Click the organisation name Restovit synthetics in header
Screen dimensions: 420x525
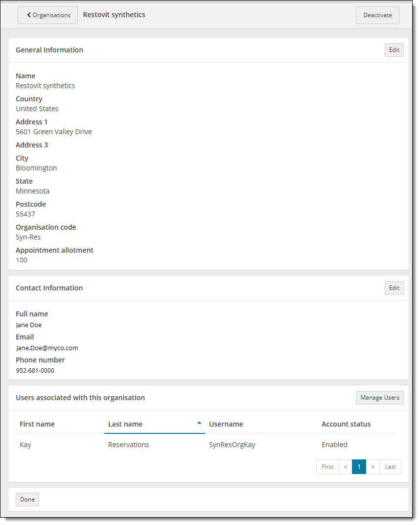tap(114, 15)
